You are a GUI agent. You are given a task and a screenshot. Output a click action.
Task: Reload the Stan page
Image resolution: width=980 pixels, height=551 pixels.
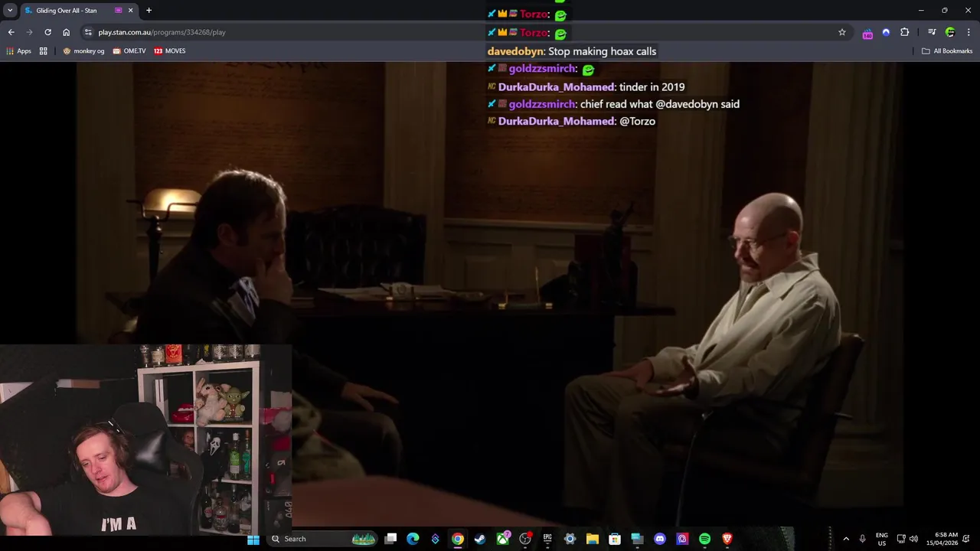pyautogui.click(x=47, y=32)
